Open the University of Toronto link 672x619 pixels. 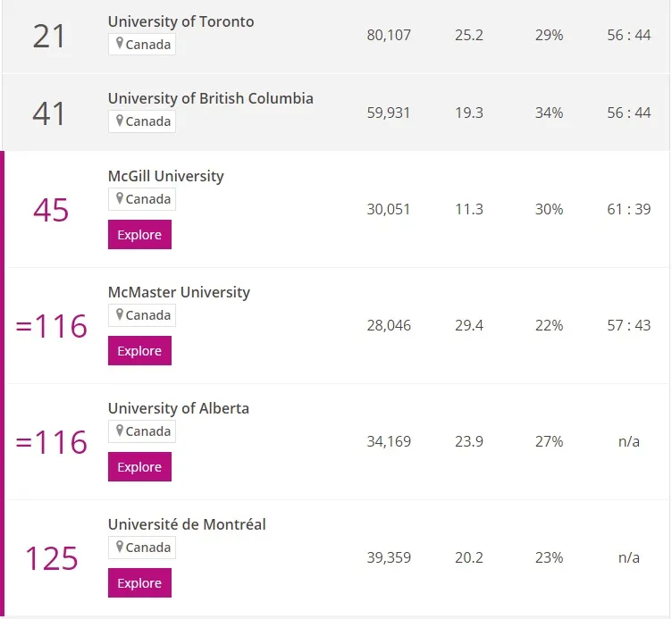click(x=181, y=21)
